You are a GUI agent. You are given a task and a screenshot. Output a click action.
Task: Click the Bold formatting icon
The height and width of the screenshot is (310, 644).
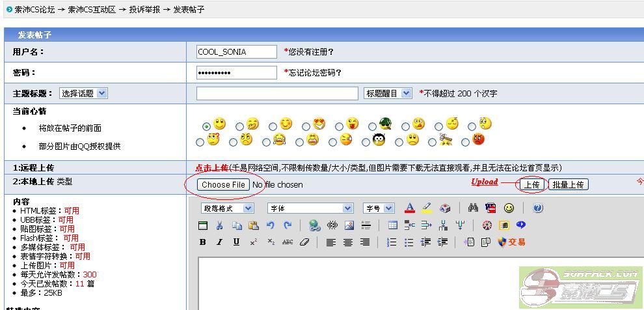click(x=203, y=242)
